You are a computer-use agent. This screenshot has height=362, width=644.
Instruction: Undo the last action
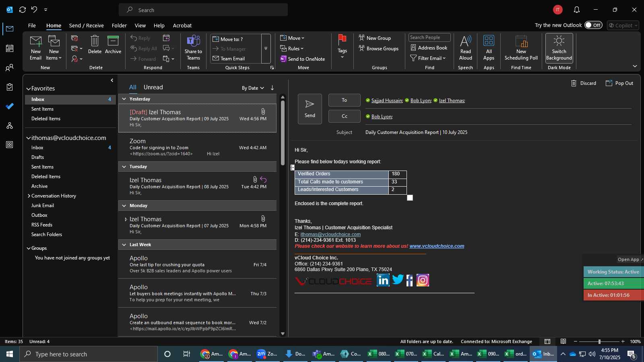34,10
